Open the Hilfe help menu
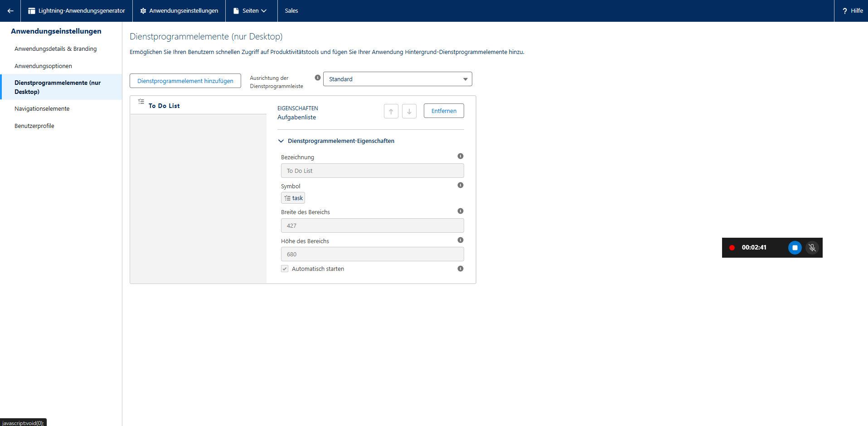The width and height of the screenshot is (868, 426). (852, 11)
